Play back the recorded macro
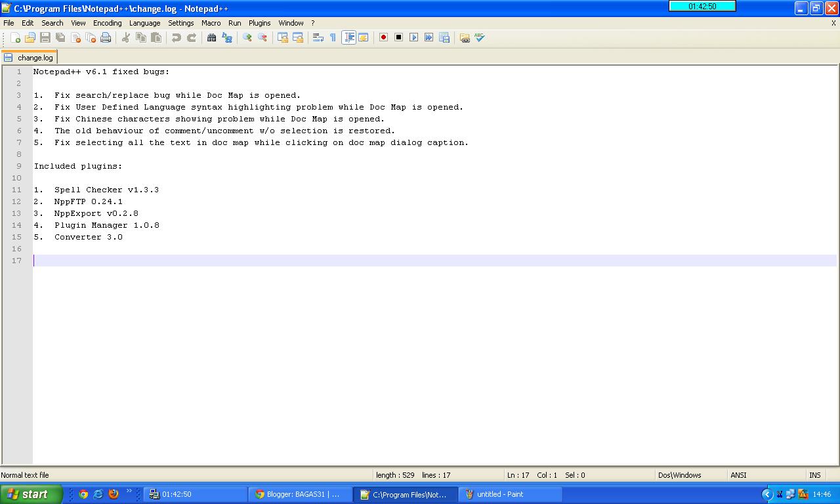 tap(414, 37)
